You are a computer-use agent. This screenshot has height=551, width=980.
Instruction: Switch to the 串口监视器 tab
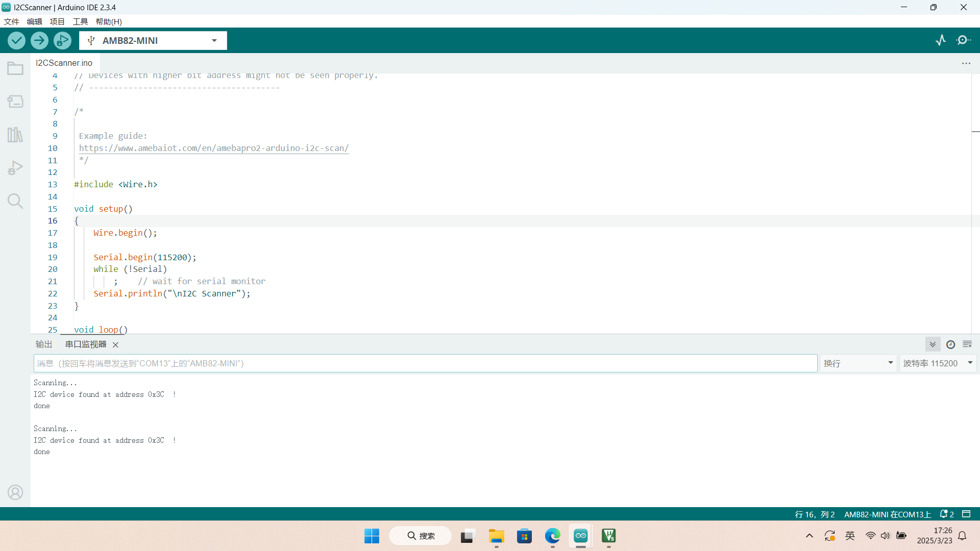pyautogui.click(x=86, y=344)
